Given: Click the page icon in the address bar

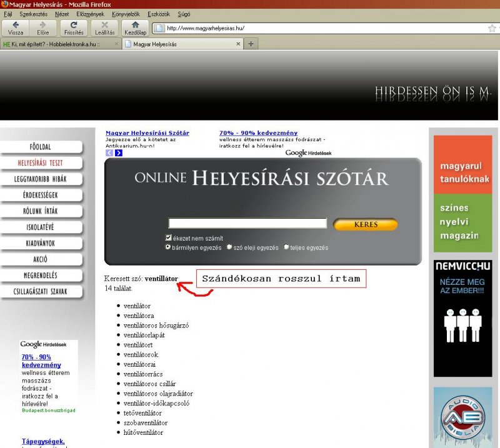Looking at the screenshot, I should point(159,28).
